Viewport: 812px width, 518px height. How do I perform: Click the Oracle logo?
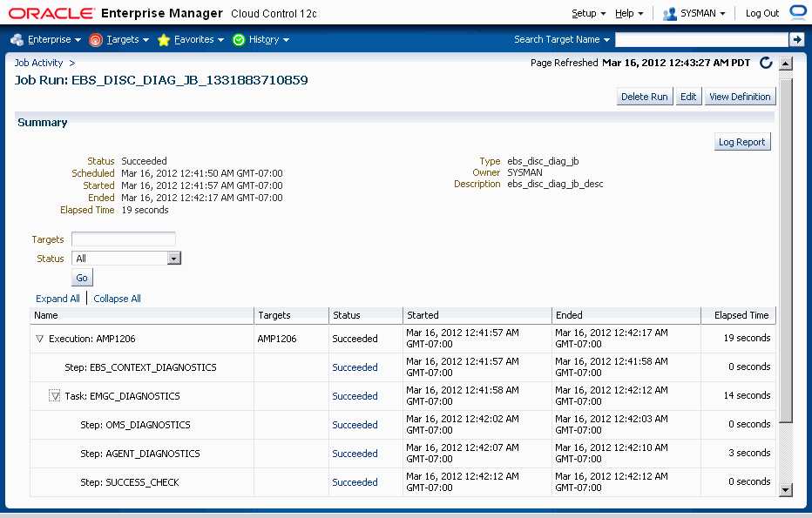click(51, 13)
